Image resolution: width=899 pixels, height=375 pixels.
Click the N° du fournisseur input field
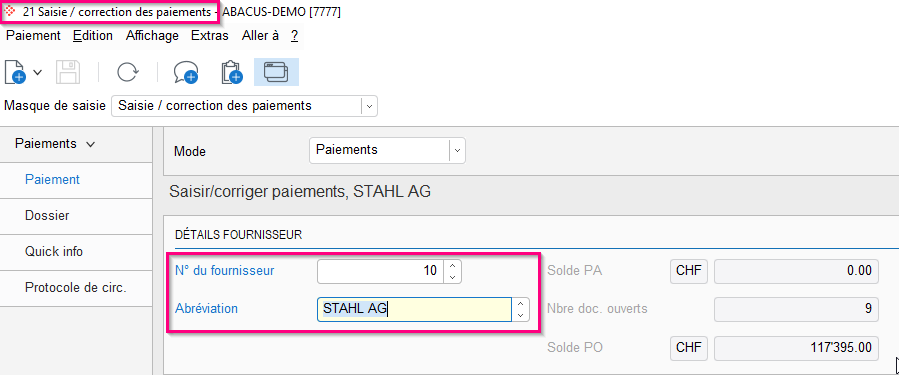(380, 271)
